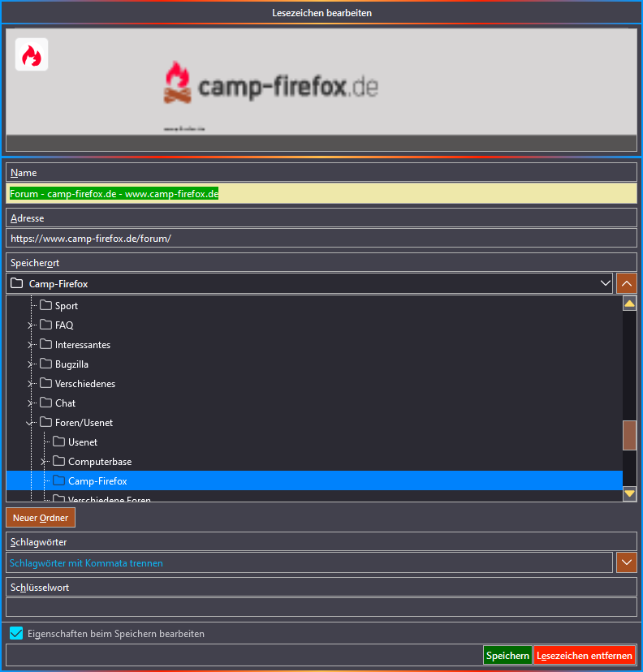The height and width of the screenshot is (672, 643).
Task: Open the Speicherort Camp-Firefox dropdown
Action: point(309,284)
